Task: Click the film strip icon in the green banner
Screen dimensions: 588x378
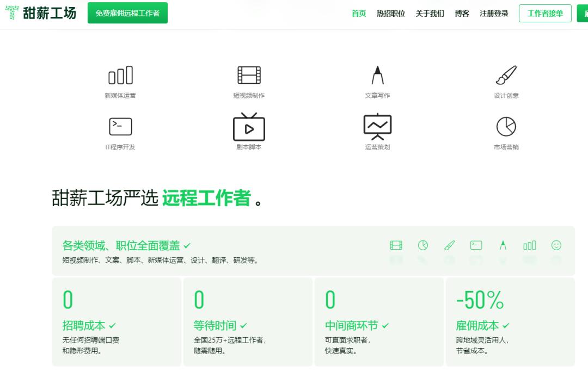Action: (396, 245)
